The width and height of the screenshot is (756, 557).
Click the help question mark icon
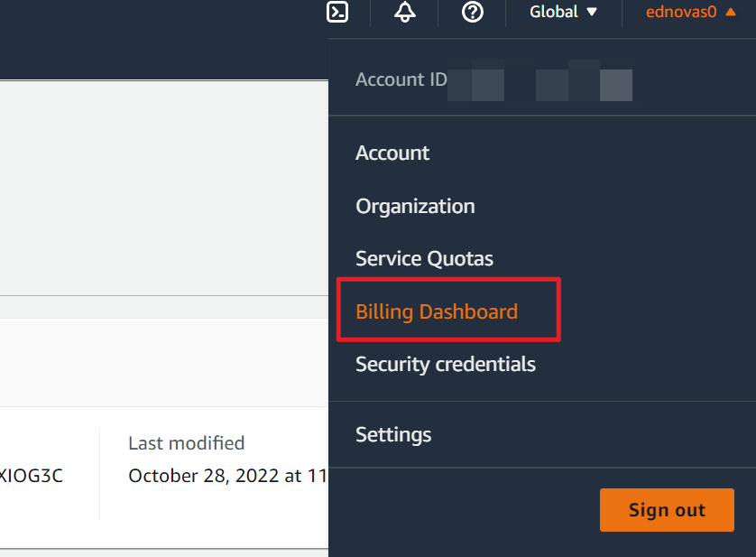(x=472, y=13)
